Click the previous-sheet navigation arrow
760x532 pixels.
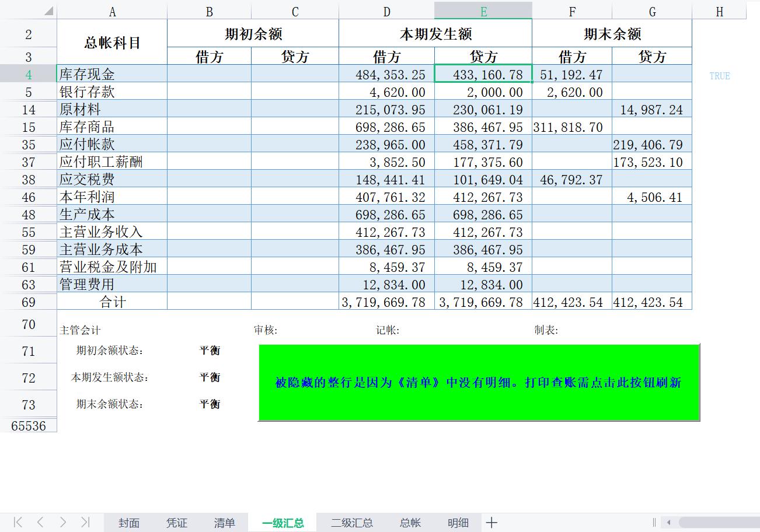(40, 523)
